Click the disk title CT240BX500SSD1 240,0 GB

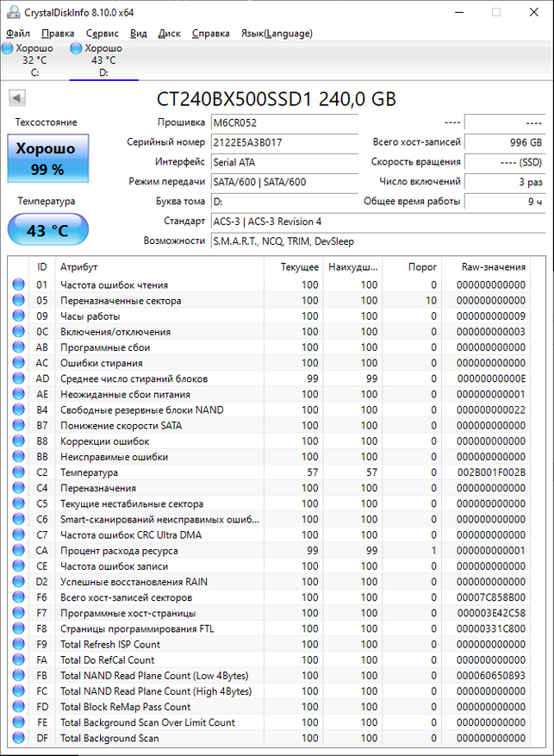click(276, 99)
